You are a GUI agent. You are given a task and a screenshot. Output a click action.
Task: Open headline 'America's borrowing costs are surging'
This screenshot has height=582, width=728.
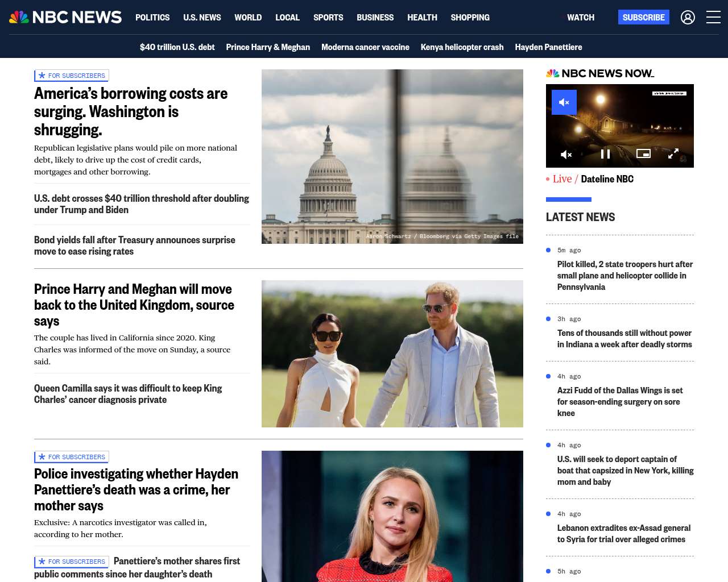(x=131, y=111)
